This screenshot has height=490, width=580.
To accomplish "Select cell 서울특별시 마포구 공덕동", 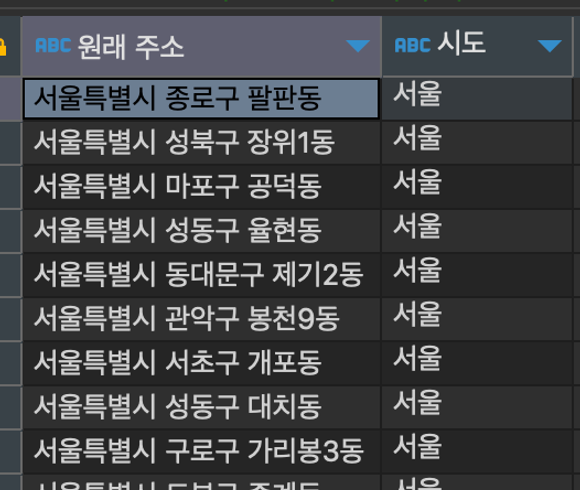I will click(202, 187).
